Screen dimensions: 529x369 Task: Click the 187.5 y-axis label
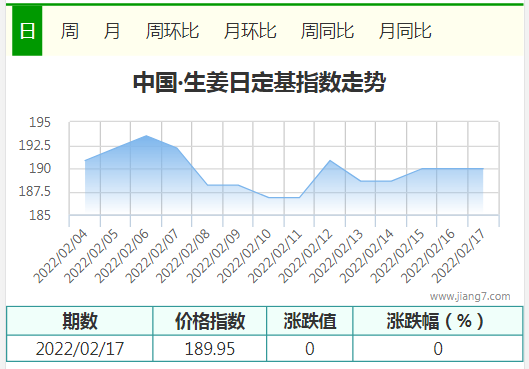coord(34,192)
